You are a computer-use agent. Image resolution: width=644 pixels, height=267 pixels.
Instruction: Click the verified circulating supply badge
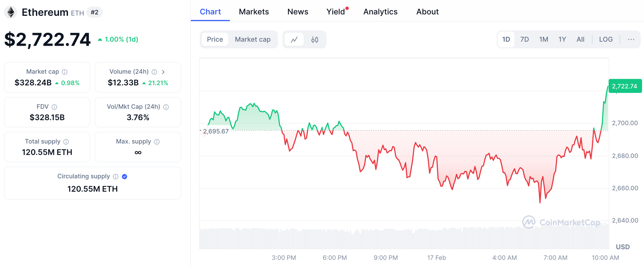[125, 176]
